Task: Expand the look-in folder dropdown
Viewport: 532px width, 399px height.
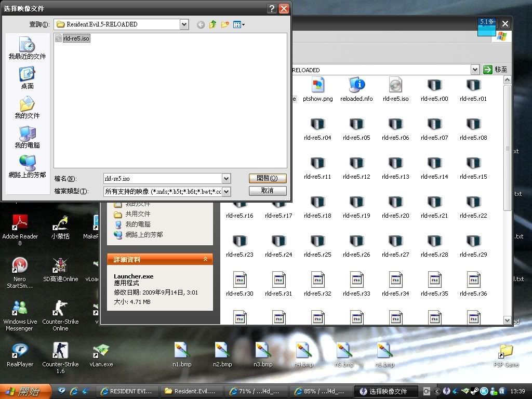Action: coord(184,24)
